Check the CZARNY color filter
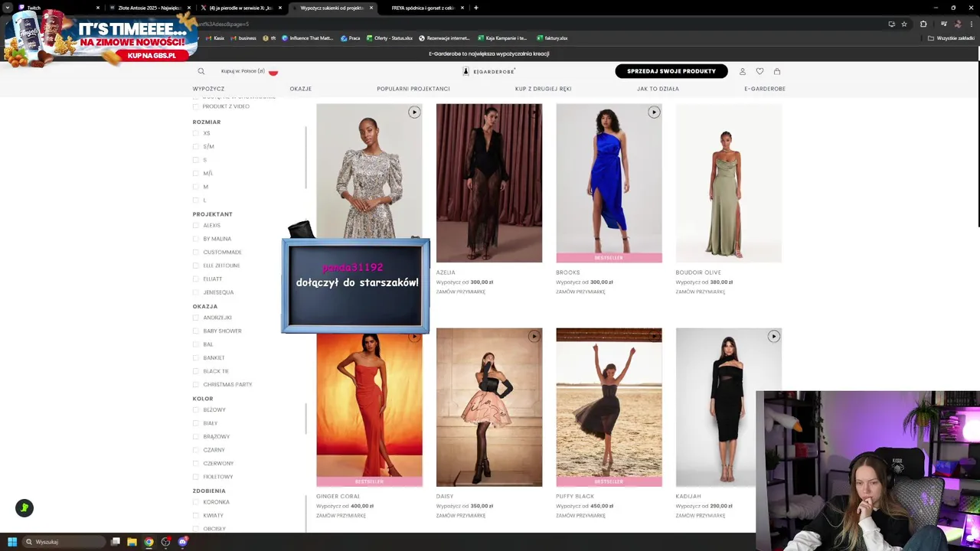980x551 pixels. (x=196, y=450)
